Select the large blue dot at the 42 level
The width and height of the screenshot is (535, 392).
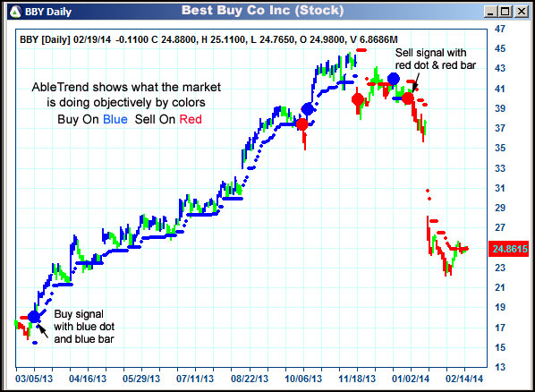pos(394,79)
